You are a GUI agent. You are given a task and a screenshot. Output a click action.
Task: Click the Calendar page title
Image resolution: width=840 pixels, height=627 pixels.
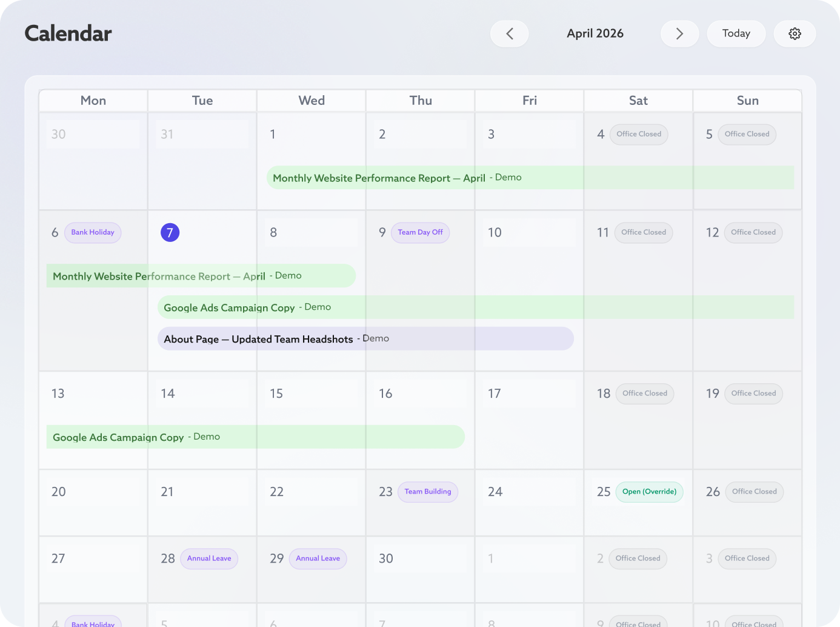point(68,33)
